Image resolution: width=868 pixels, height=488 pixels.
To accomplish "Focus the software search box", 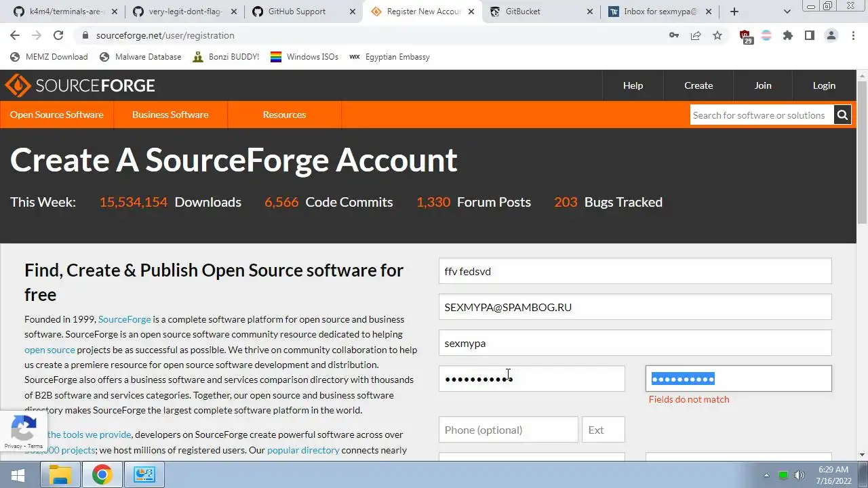I will 762,115.
